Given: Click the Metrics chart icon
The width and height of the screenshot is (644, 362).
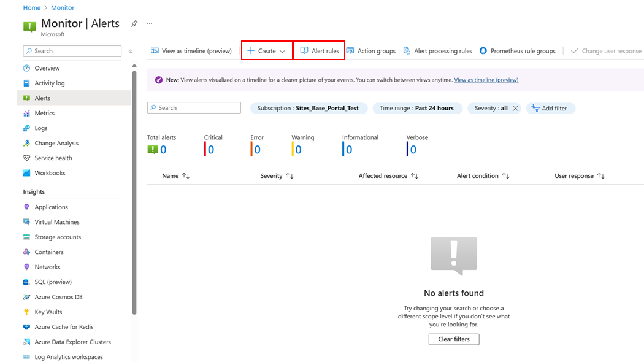Looking at the screenshot, I should 26,114.
